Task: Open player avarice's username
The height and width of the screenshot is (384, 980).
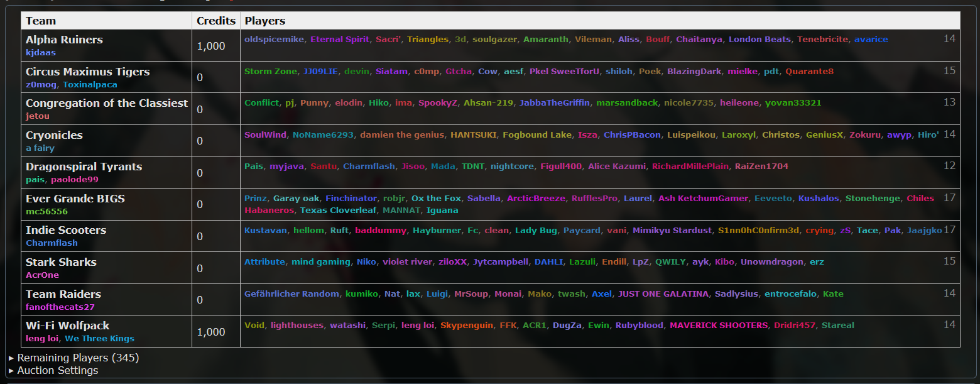Action: 871,40
